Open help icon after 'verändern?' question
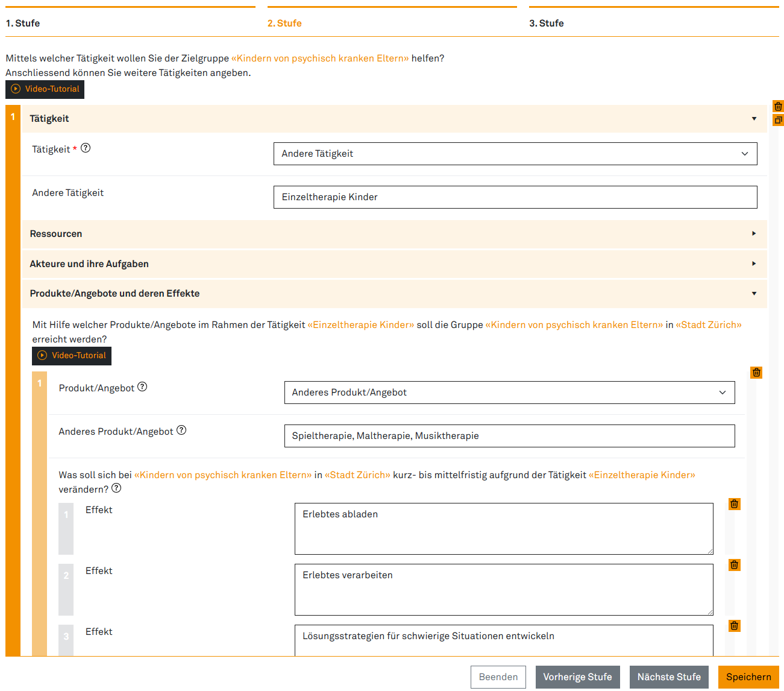784x691 pixels. (x=116, y=488)
